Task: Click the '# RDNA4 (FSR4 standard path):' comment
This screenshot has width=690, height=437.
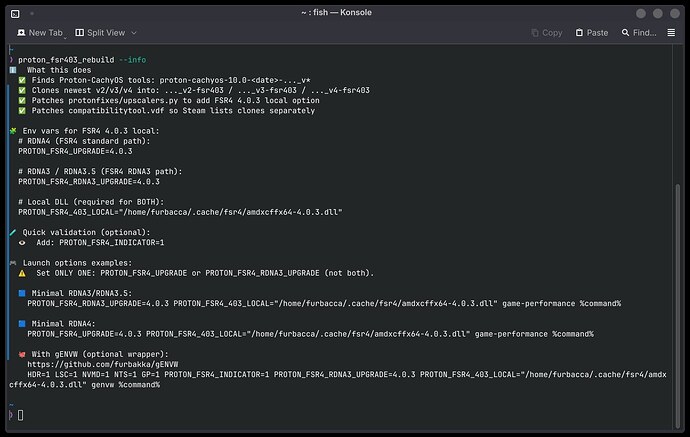Action: click(84, 141)
